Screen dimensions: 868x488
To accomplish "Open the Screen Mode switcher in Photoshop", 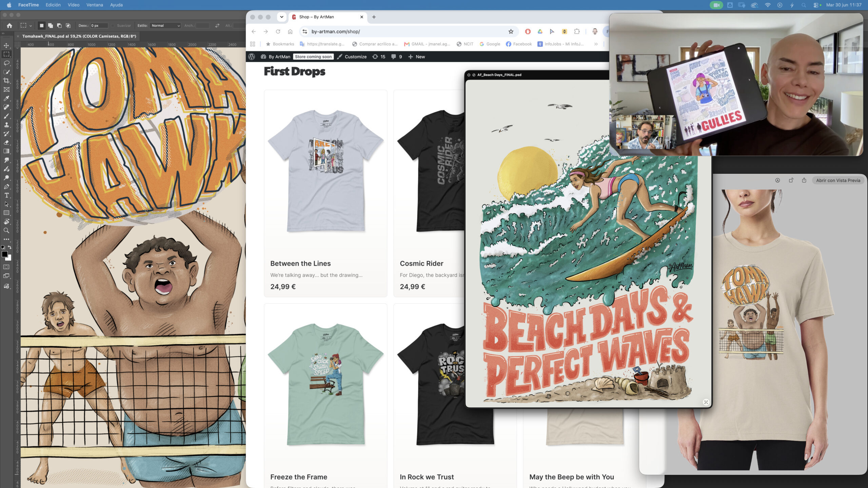I will pos(6,276).
